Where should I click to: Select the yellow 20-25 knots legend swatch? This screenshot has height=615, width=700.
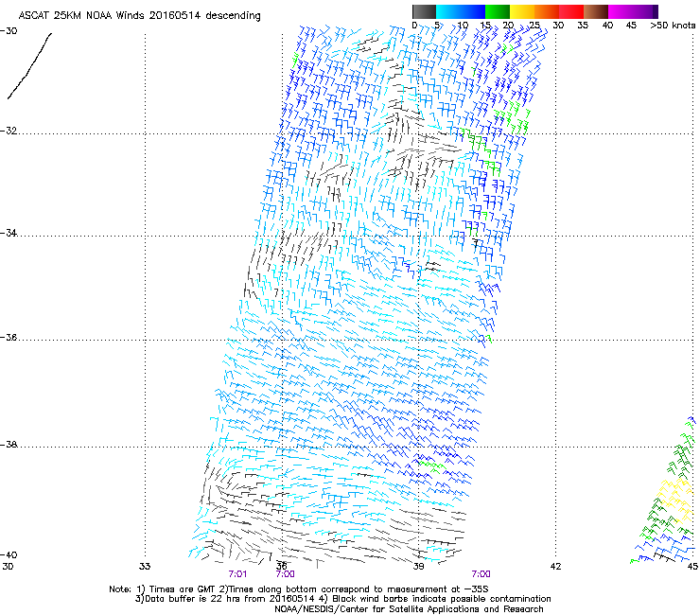coord(522,11)
